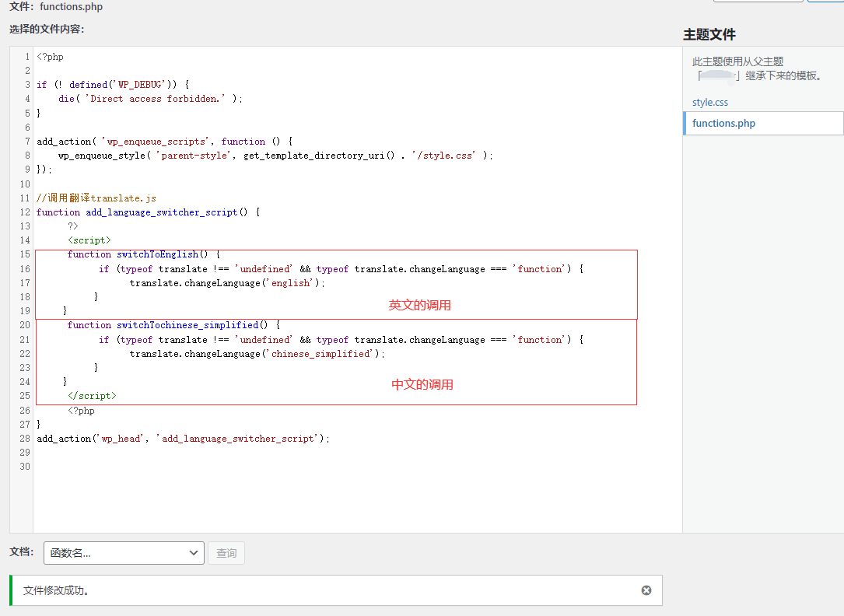This screenshot has height=616, width=844.
Task: Click translate.changeLanguage('english') call
Action: 227,283
